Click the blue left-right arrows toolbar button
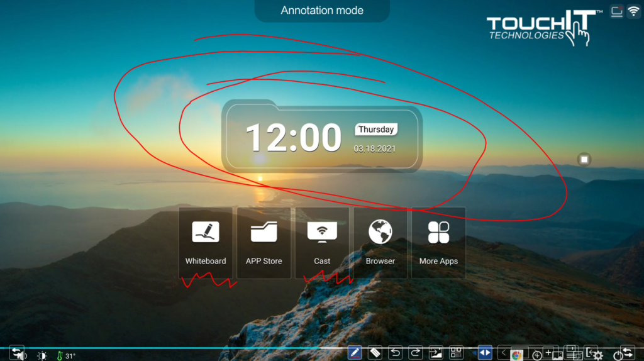 pyautogui.click(x=485, y=353)
